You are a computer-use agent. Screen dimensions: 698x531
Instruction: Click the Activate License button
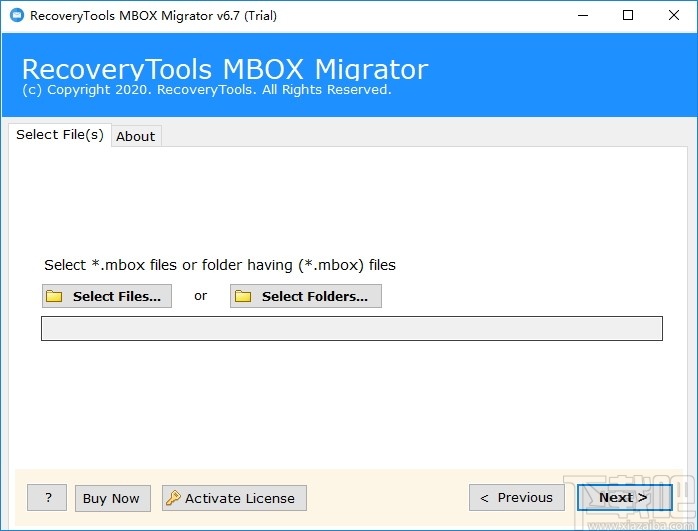(234, 498)
